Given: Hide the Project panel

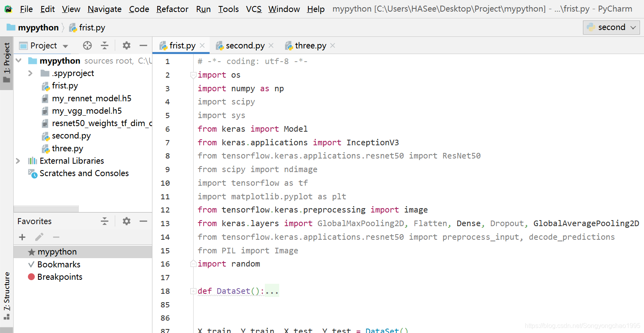Looking at the screenshot, I should click(x=143, y=46).
